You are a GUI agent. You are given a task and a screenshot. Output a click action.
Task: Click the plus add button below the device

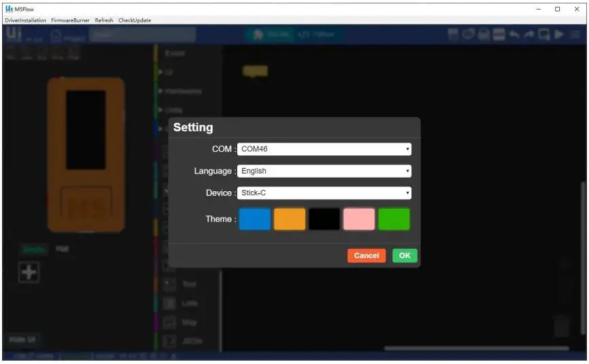pos(28,272)
